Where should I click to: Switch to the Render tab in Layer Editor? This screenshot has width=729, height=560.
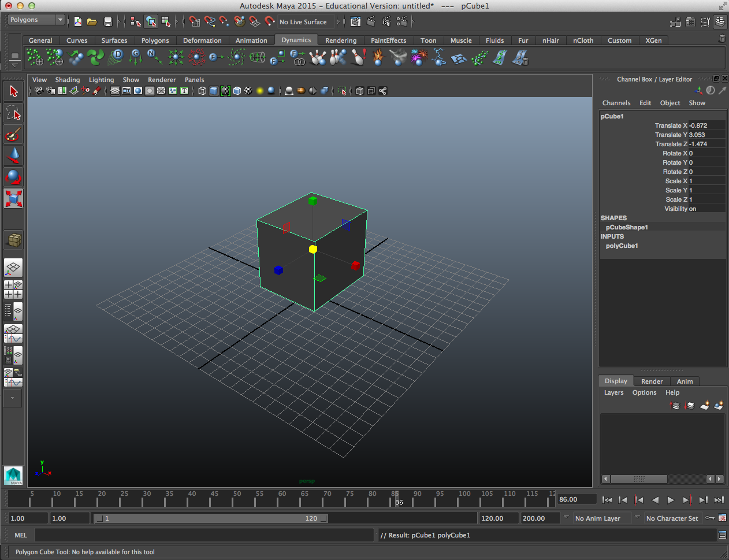click(x=652, y=381)
